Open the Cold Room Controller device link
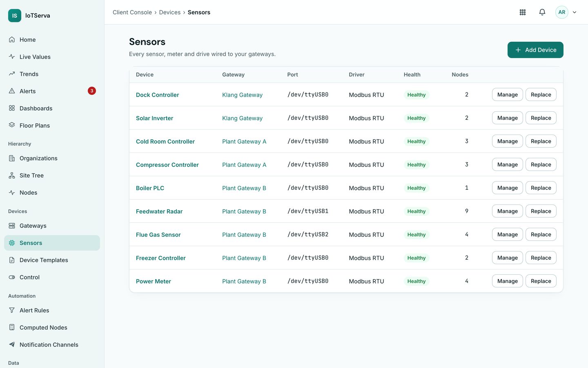Viewport: 588px width, 368px height. click(165, 141)
